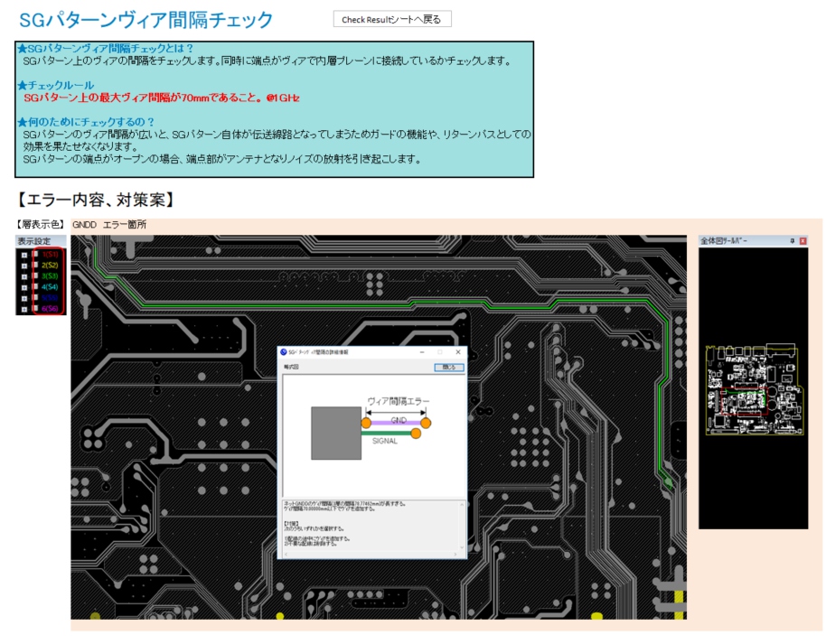Close the via spacing detail dialog with X

click(458, 351)
